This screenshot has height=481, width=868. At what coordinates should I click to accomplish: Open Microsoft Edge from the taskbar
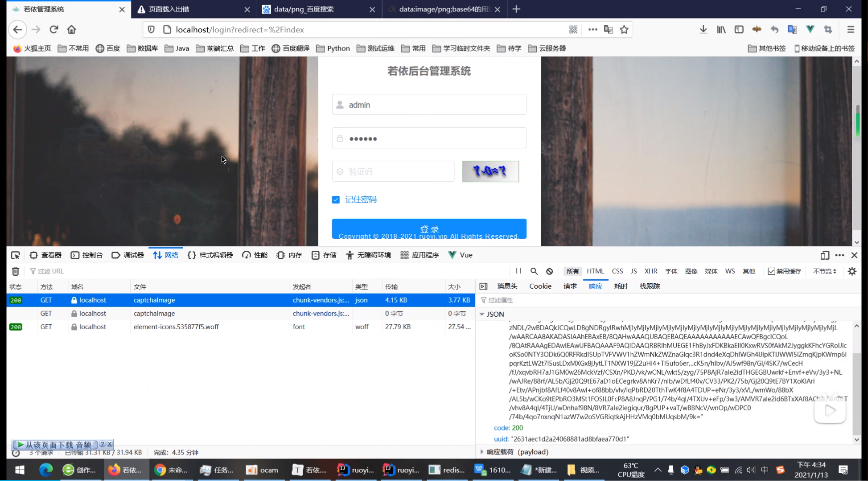(x=46, y=470)
